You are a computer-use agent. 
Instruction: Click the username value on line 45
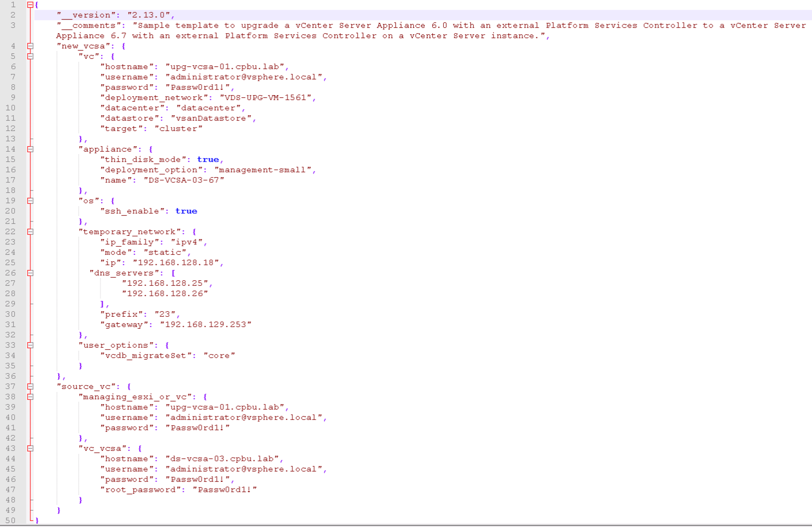244,469
